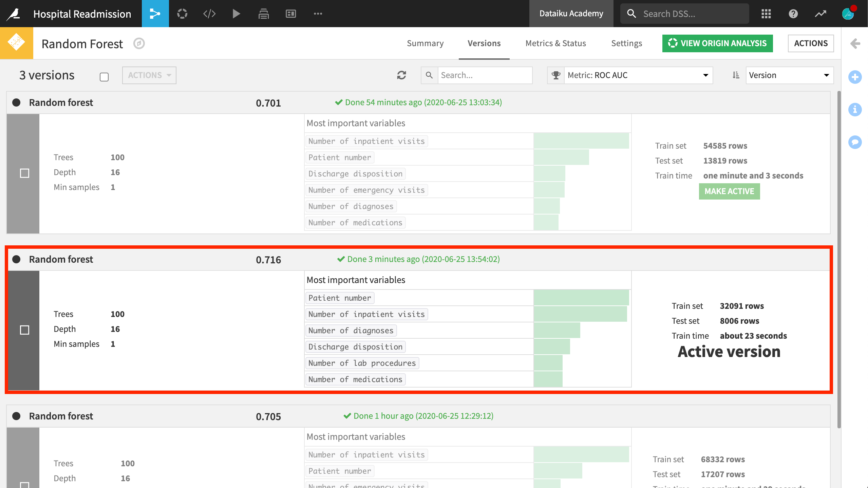Open the Metrics & Status tab
868x488 pixels.
[556, 43]
